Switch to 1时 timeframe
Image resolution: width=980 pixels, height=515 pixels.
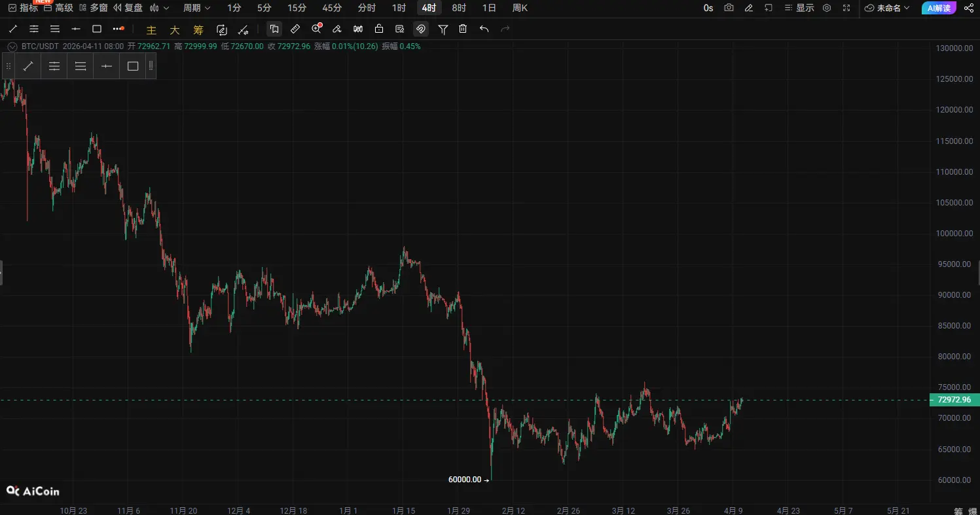click(x=399, y=8)
